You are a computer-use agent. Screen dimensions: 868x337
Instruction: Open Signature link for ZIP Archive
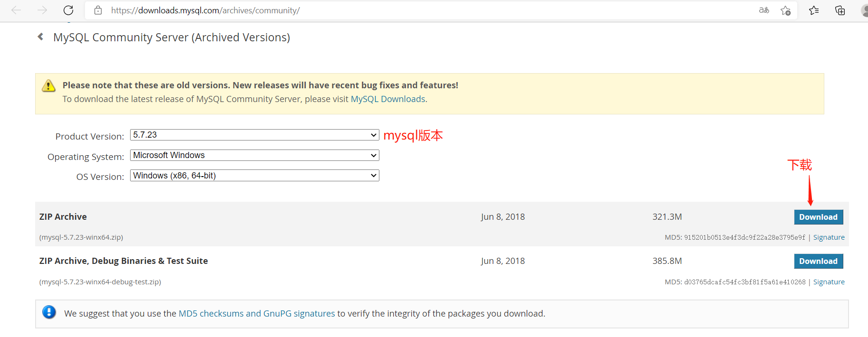point(829,237)
